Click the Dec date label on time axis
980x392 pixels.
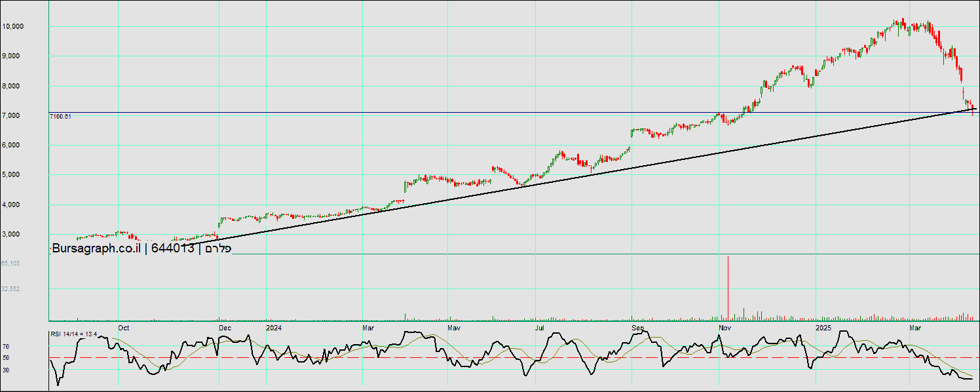pyautogui.click(x=225, y=327)
